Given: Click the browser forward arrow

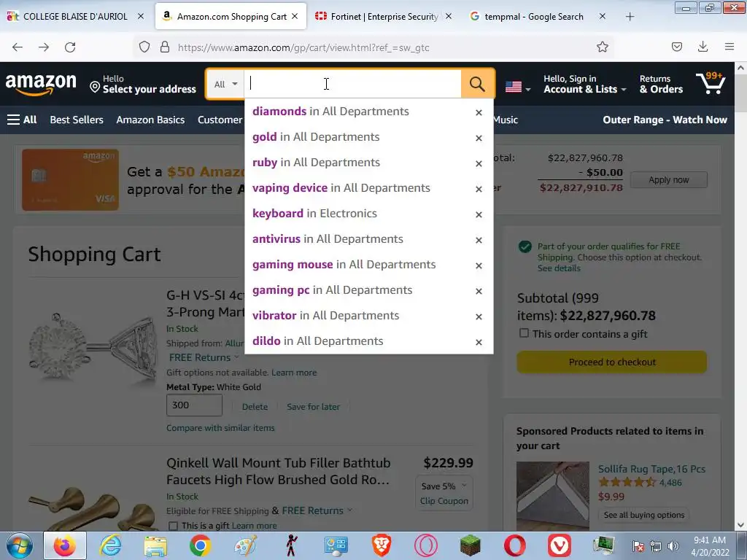Looking at the screenshot, I should tap(43, 47).
